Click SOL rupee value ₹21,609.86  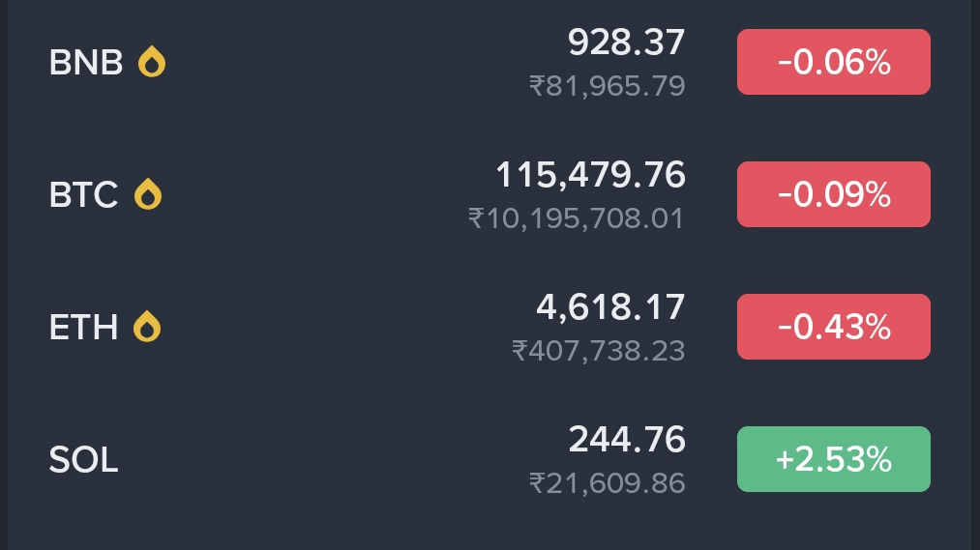point(608,483)
